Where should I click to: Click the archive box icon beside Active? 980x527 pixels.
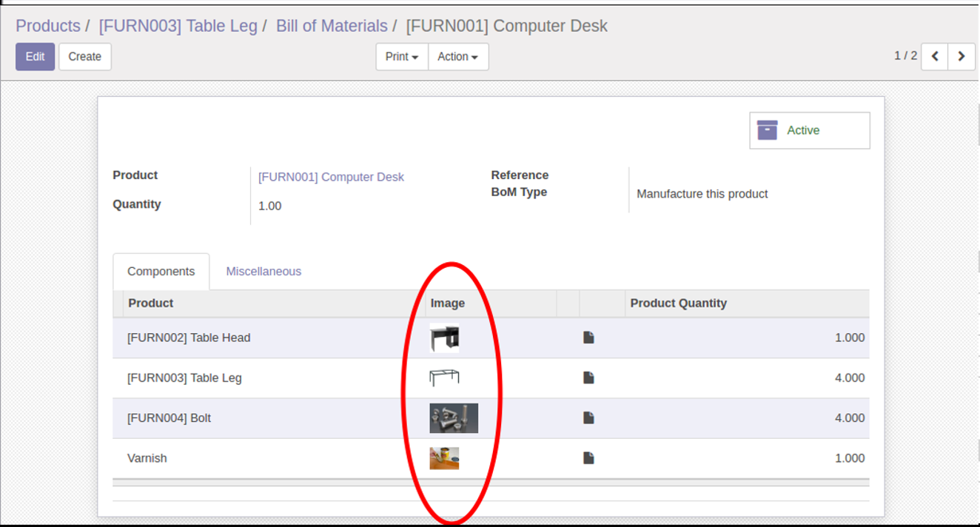click(767, 130)
